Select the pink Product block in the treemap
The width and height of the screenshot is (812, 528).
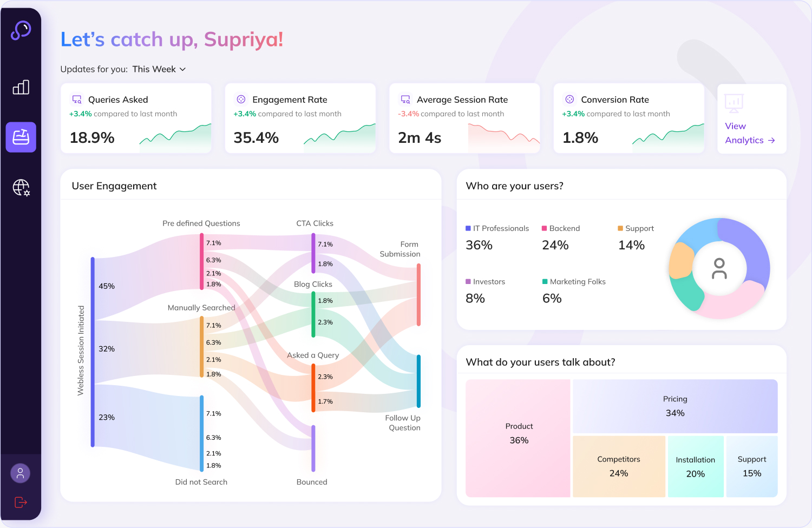coord(518,438)
